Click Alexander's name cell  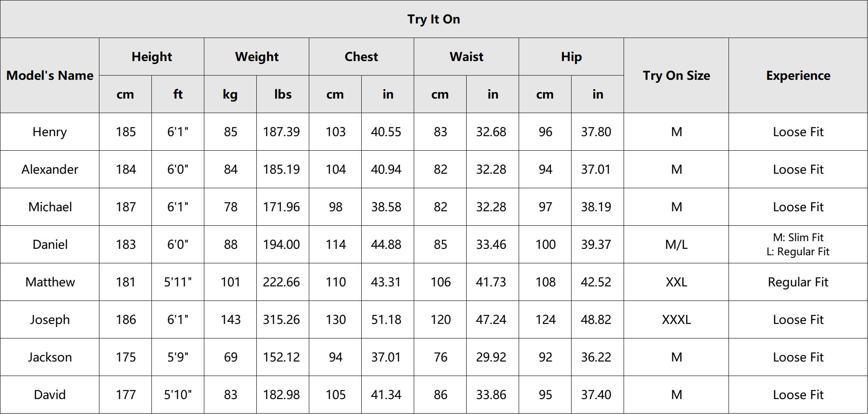click(x=50, y=169)
